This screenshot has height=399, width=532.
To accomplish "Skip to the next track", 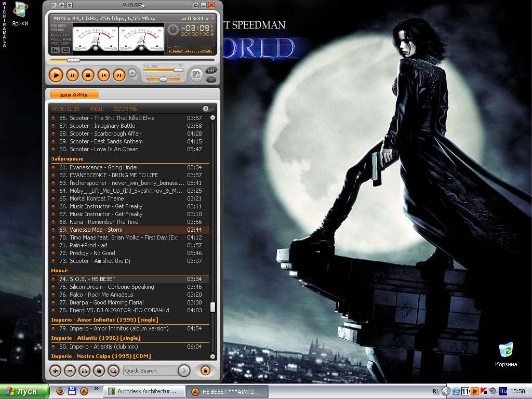I will (x=119, y=75).
